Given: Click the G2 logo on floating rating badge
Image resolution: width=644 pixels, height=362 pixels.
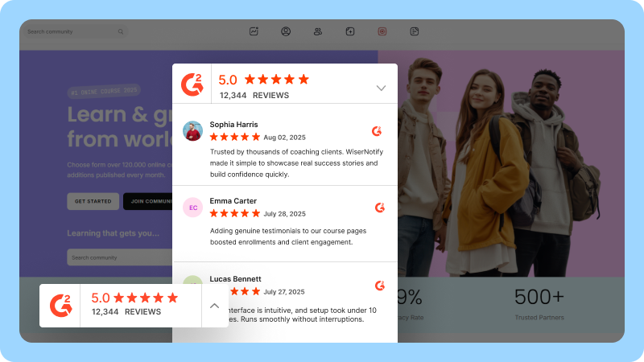Looking at the screenshot, I should click(60, 305).
